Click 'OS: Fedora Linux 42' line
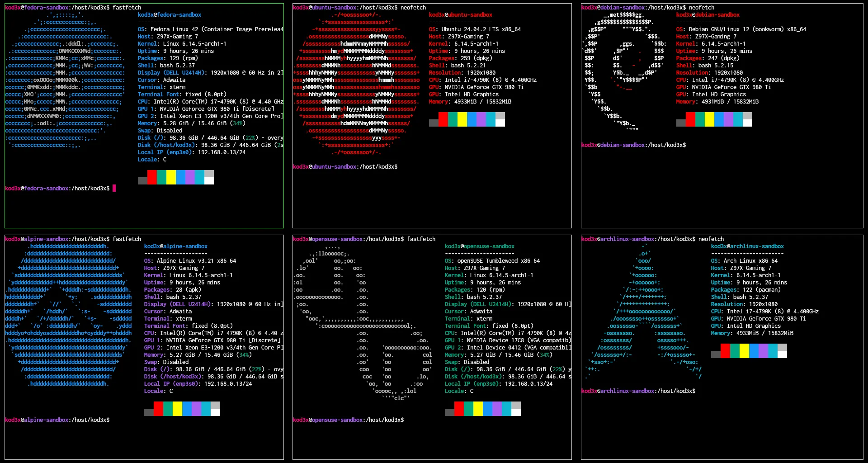The image size is (868, 463). (211, 29)
